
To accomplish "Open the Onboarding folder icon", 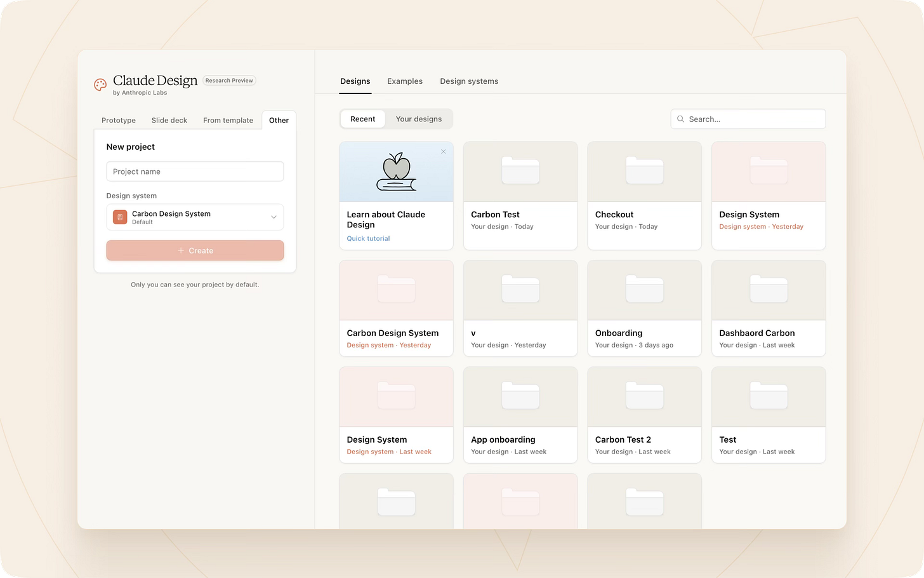I will pyautogui.click(x=645, y=289).
